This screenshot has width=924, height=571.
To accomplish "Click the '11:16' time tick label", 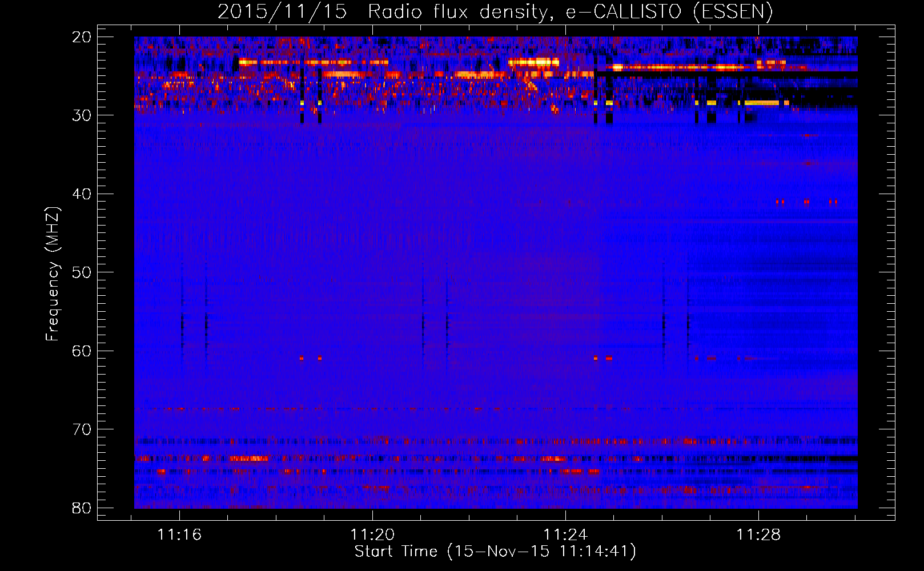I will [180, 535].
